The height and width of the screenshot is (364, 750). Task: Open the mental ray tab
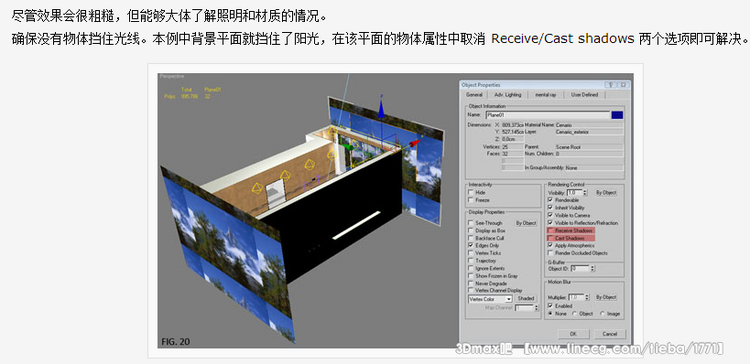point(545,95)
